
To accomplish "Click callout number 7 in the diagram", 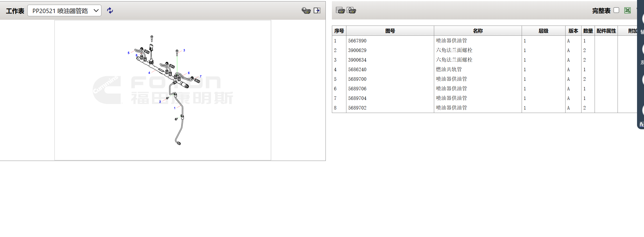I will pos(201,77).
